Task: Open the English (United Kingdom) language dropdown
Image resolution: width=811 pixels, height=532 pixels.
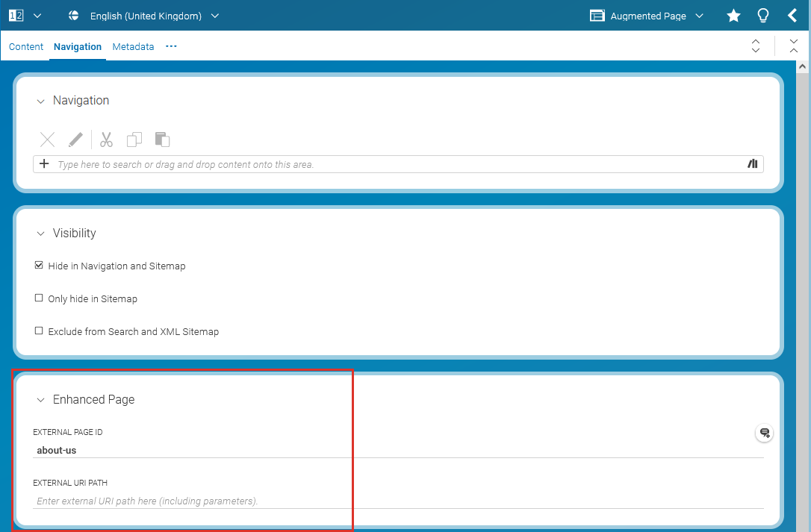Action: 216,15
